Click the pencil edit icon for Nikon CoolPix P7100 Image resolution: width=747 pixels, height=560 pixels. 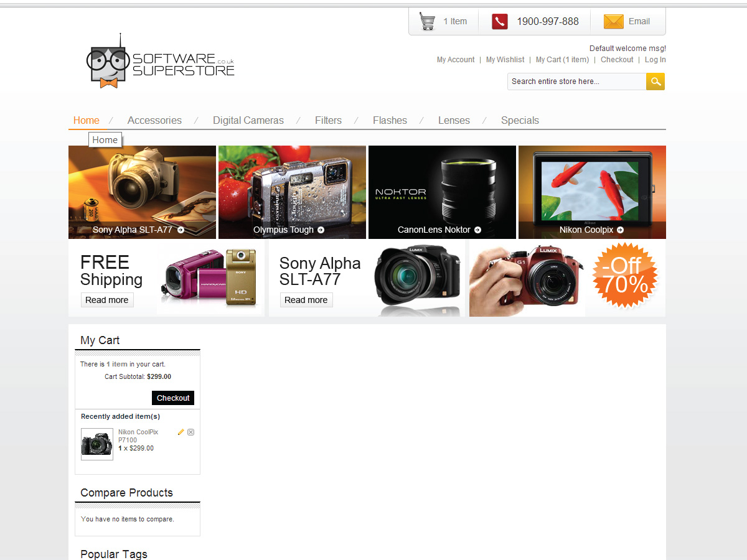tap(181, 432)
